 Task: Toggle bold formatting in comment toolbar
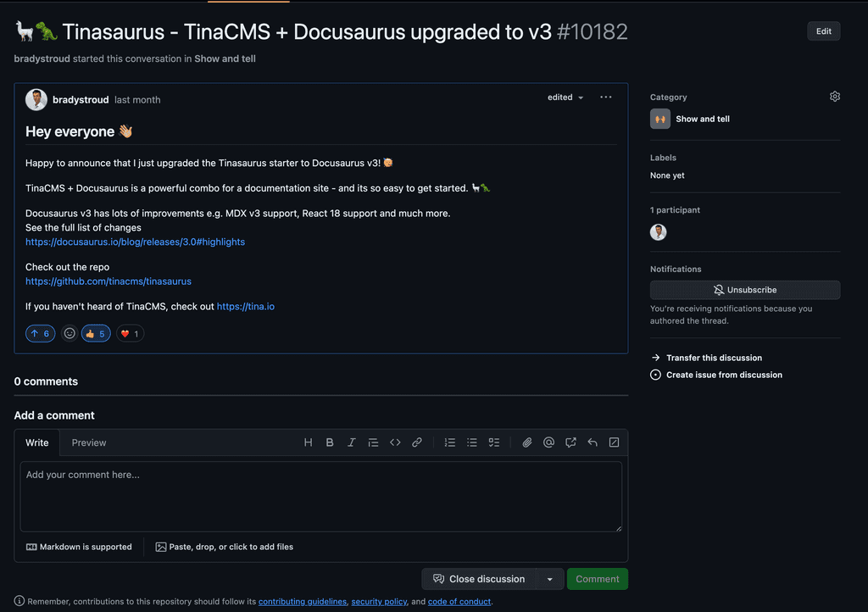330,442
